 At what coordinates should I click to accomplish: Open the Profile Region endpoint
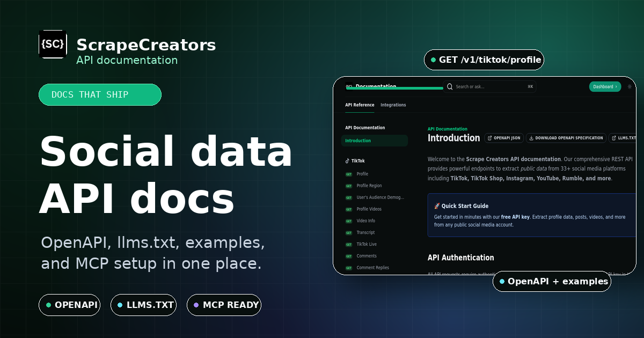click(x=369, y=186)
